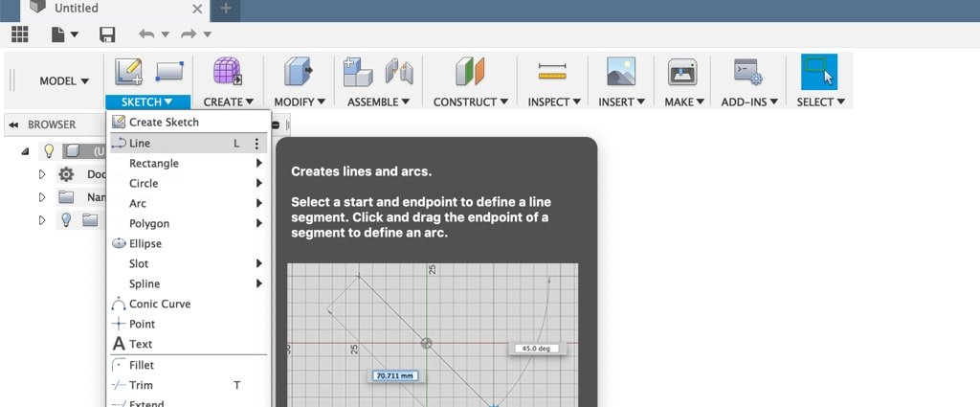The image size is (980, 407).
Task: Click the Line tooltip preview image
Action: point(433,335)
